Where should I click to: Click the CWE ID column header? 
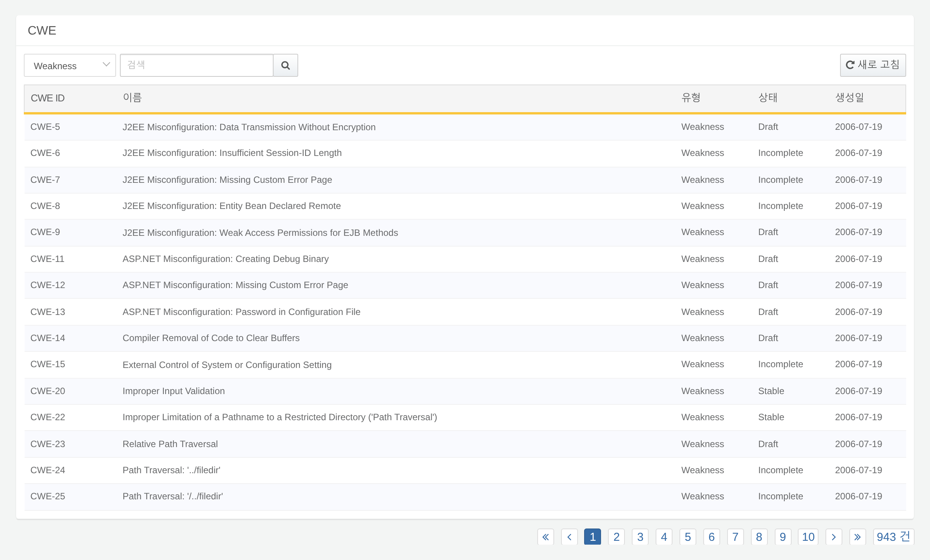(48, 98)
